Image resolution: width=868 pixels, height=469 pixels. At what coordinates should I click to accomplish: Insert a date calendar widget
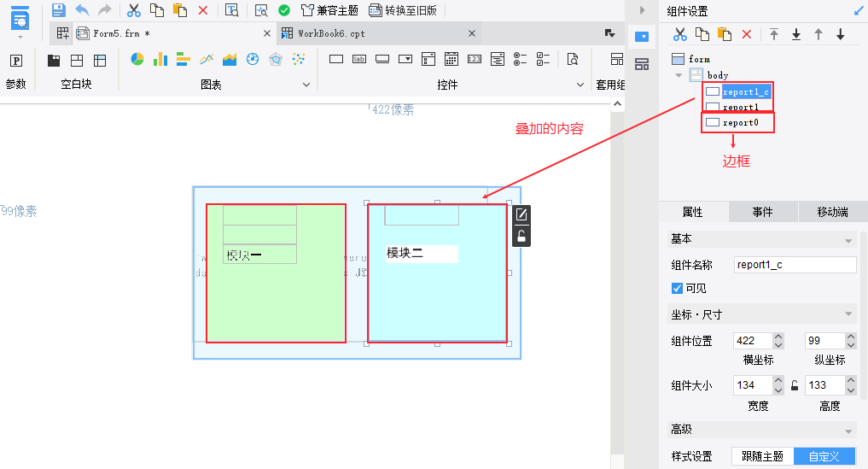coord(451,59)
